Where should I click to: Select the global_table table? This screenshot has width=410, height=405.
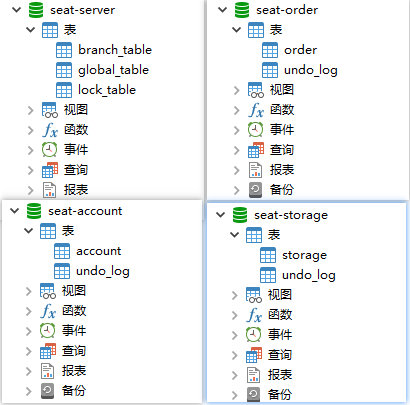pos(113,70)
